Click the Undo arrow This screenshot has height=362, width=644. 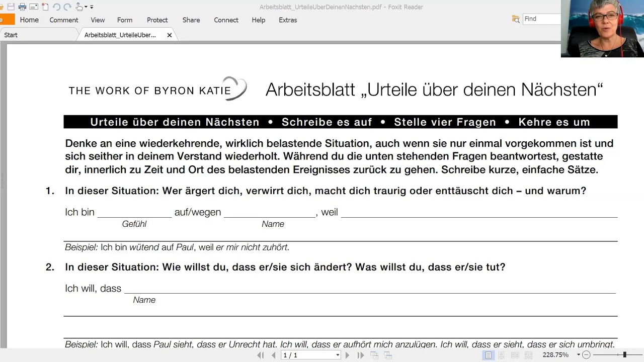(56, 7)
